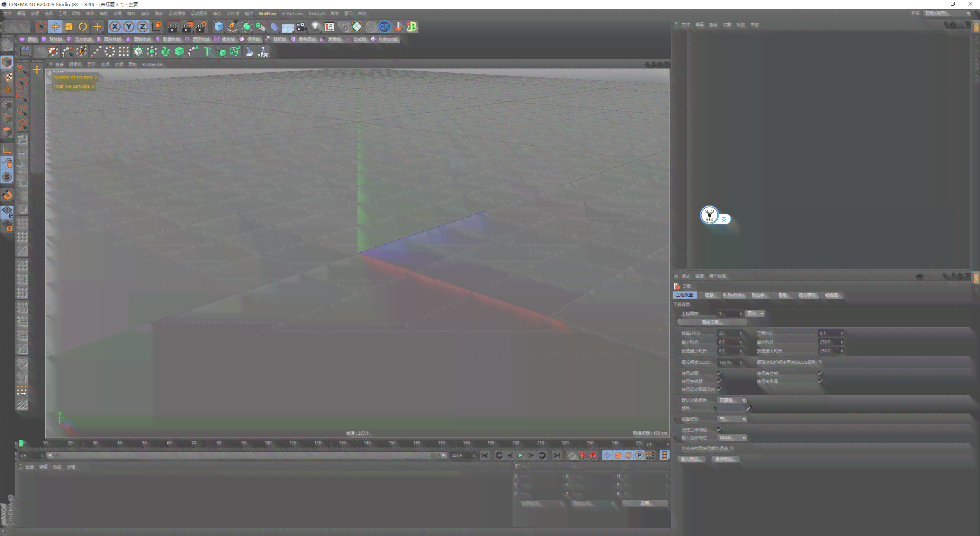This screenshot has height=536, width=980.
Task: Open the 默认对象颜色 dropdown
Action: tap(732, 400)
